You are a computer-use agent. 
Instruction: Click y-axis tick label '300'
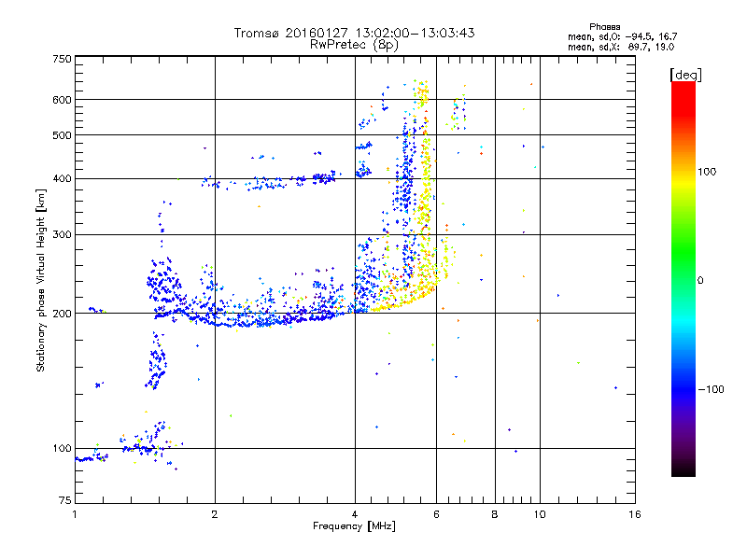click(x=62, y=234)
